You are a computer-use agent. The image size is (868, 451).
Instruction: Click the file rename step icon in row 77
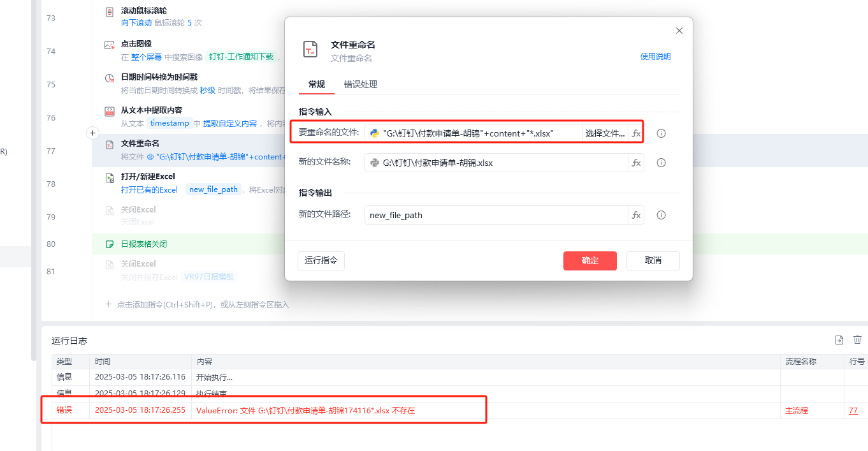[109, 145]
